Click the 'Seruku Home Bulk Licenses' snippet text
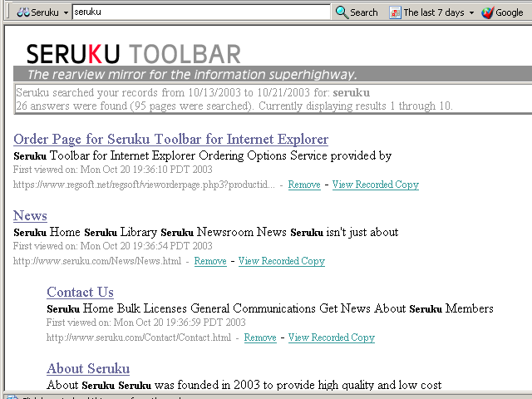 (x=270, y=308)
